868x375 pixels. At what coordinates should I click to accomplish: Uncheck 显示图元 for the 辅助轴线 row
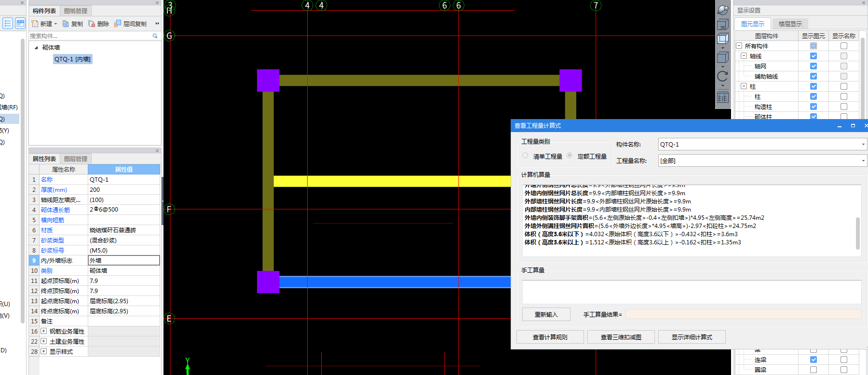[814, 76]
